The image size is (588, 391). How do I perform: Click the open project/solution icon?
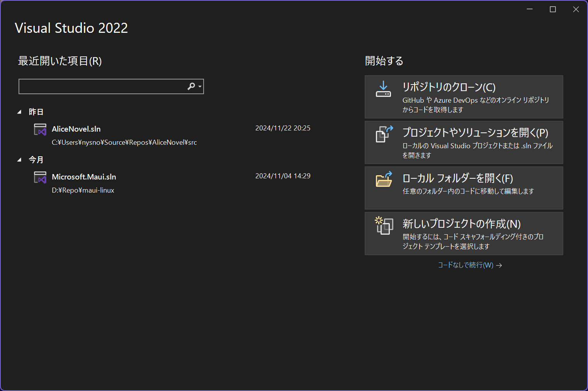point(383,134)
